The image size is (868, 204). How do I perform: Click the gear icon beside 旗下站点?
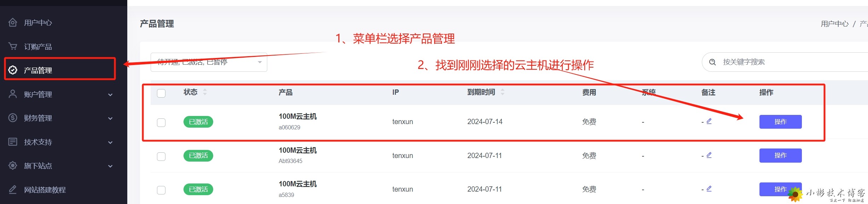point(13,165)
